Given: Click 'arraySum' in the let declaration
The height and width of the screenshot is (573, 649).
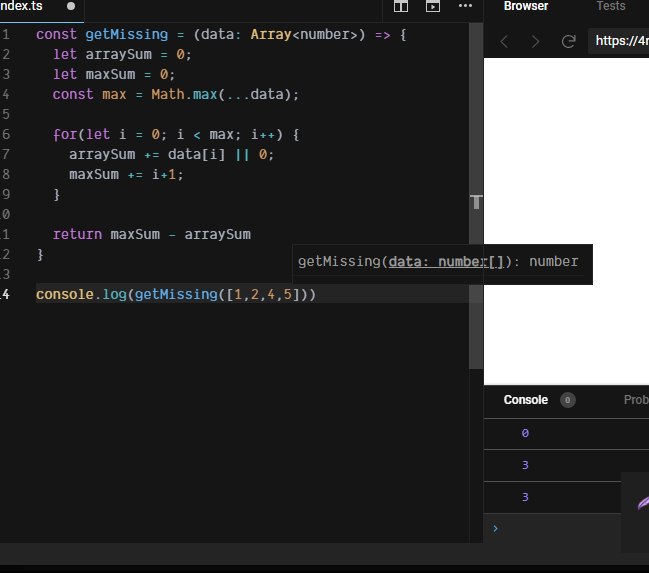Looking at the screenshot, I should tap(118, 55).
